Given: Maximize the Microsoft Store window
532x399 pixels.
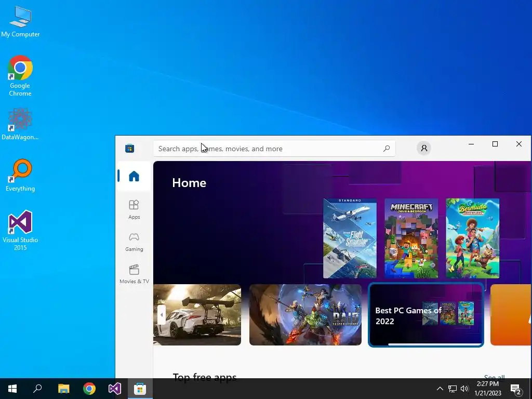Looking at the screenshot, I should pyautogui.click(x=495, y=144).
